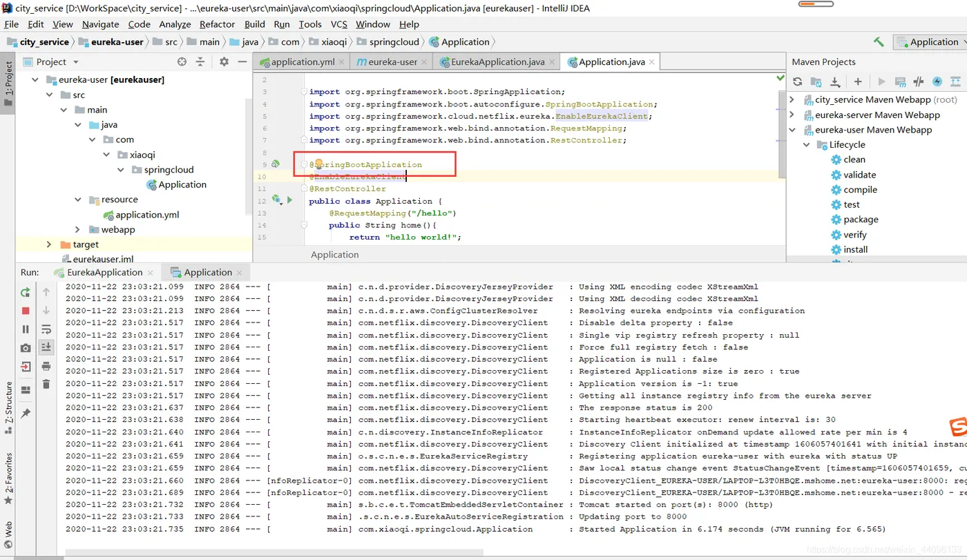
Task: Dump threads using the camera icon
Action: click(26, 348)
